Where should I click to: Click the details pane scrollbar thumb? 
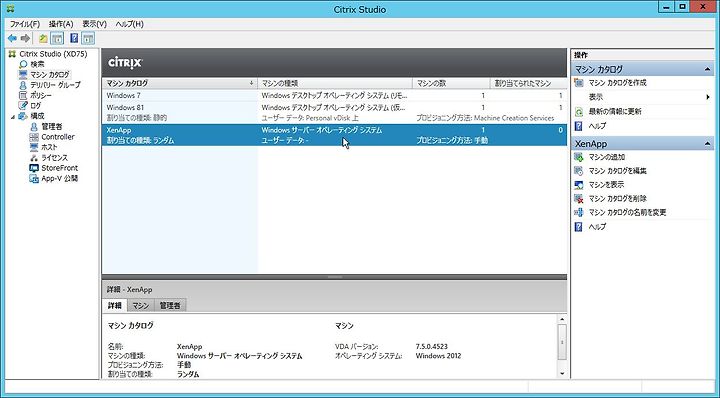562,342
